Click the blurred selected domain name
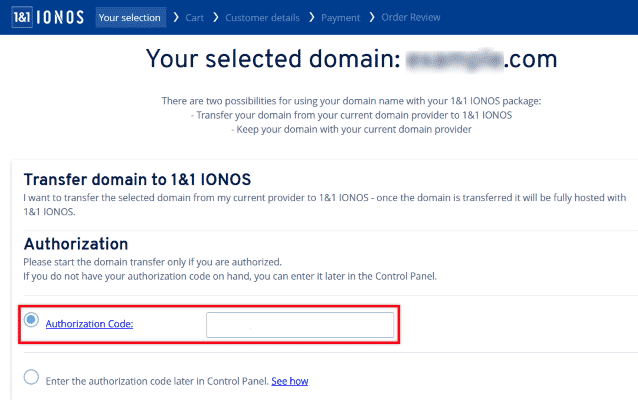 point(454,60)
